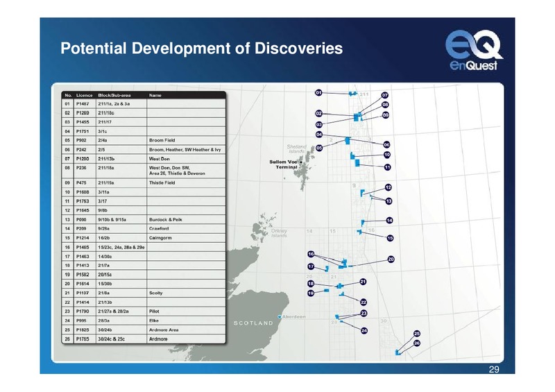Click the Cairngorm name cell

(x=186, y=238)
